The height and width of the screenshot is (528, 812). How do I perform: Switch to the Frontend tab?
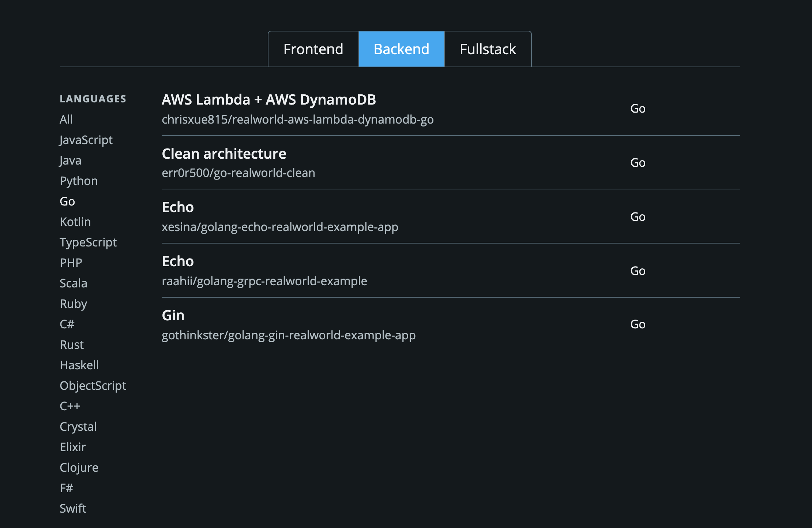tap(313, 49)
